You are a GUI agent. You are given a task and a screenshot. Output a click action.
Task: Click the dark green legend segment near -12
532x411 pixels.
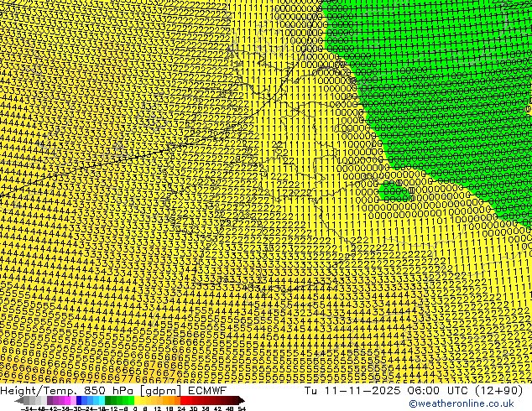(108, 401)
